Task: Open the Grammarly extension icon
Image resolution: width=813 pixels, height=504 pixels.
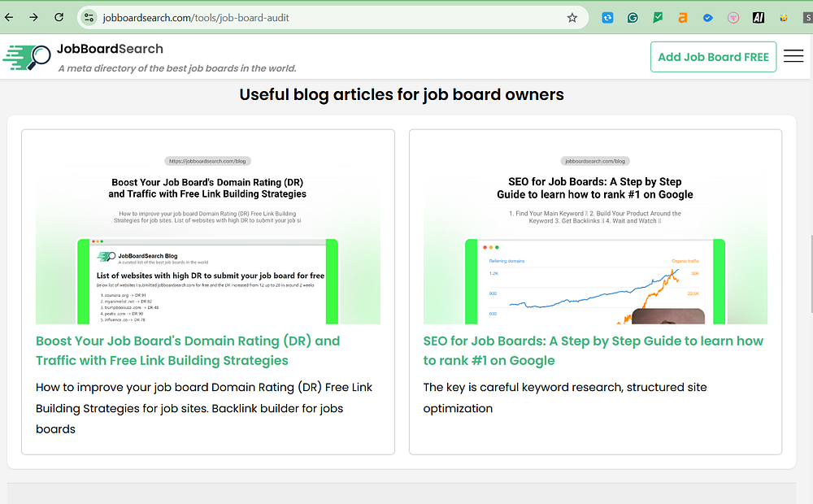Action: (x=632, y=18)
